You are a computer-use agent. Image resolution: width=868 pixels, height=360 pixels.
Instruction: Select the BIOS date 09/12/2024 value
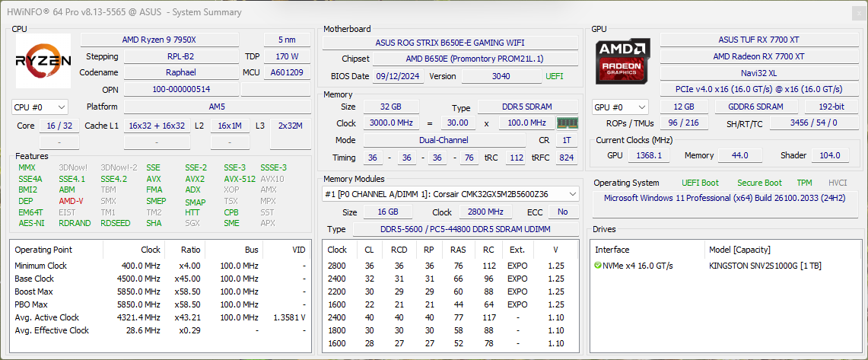click(x=399, y=76)
